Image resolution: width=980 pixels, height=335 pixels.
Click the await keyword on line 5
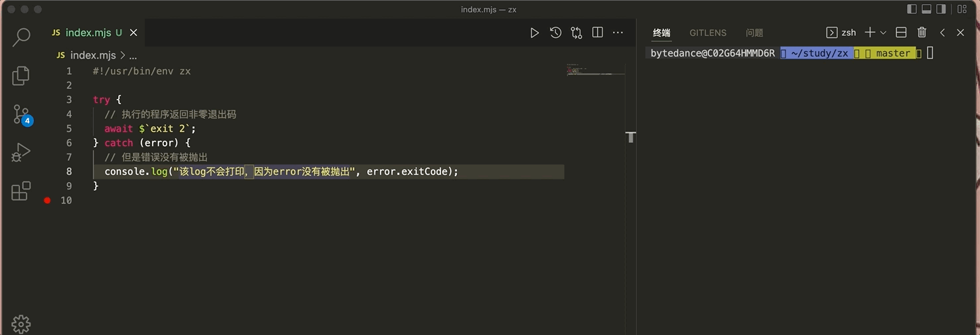(119, 128)
